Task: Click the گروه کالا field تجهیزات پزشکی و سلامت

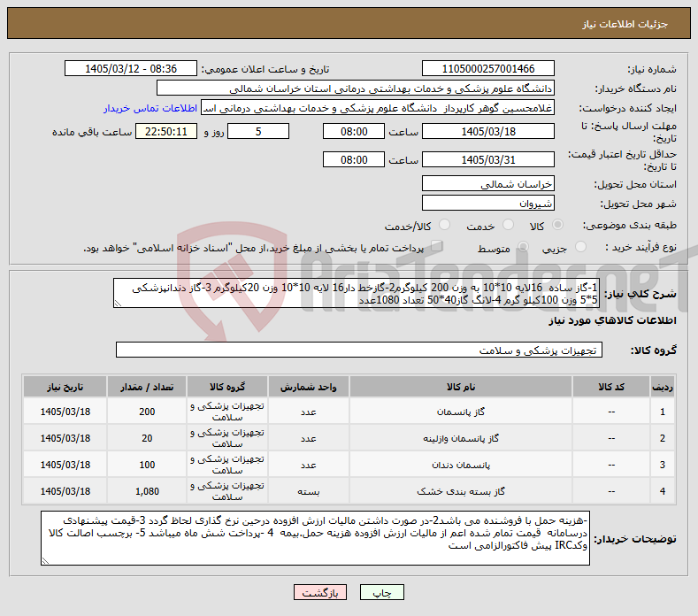Action: point(359,350)
